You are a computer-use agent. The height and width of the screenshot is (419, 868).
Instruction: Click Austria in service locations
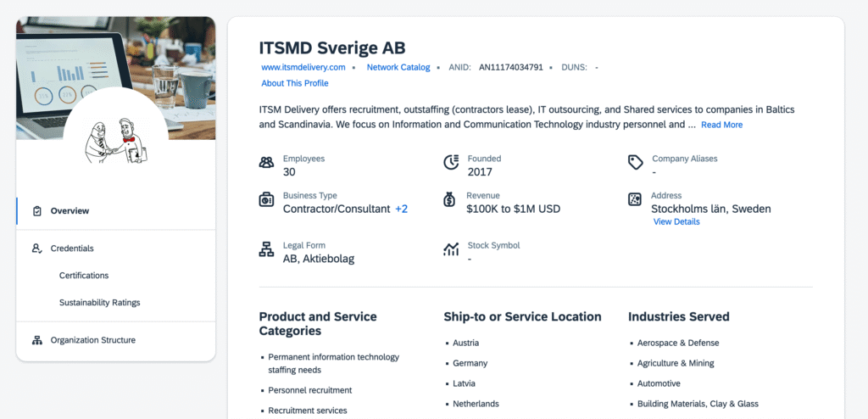pyautogui.click(x=466, y=343)
